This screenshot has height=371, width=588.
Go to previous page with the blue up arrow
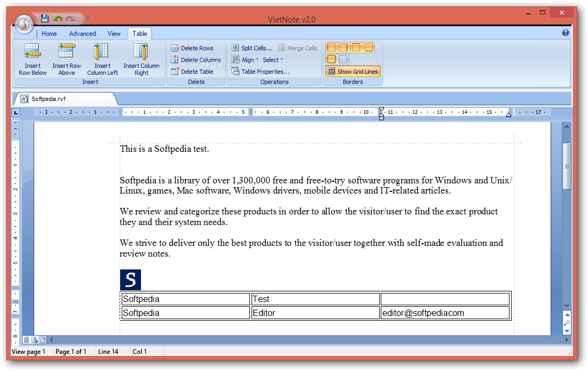[x=567, y=315]
